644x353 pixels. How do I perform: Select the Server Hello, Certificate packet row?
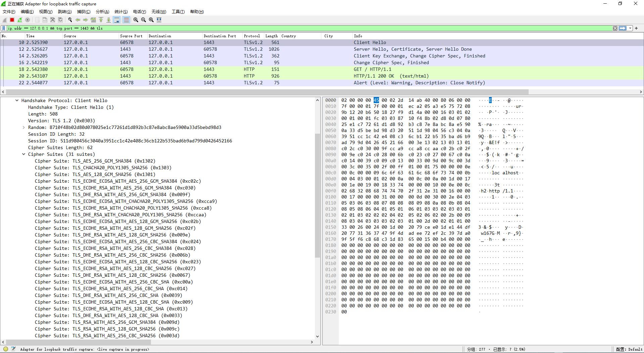tap(322, 49)
